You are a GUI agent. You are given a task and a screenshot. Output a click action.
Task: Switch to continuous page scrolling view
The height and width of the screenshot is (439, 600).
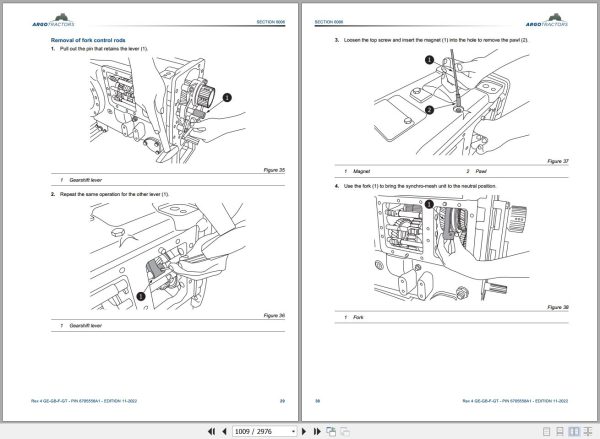560,431
